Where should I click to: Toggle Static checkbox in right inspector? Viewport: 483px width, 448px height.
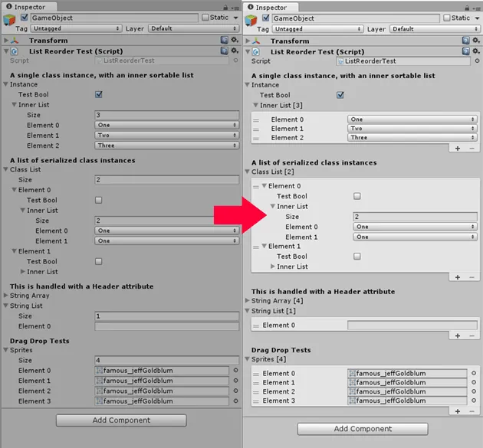[x=447, y=18]
